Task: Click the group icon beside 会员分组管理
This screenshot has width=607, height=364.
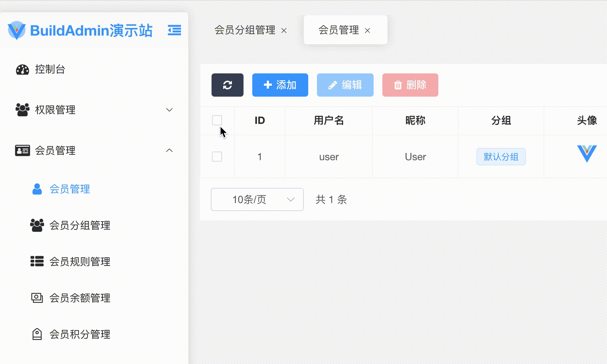Action: pyautogui.click(x=37, y=225)
